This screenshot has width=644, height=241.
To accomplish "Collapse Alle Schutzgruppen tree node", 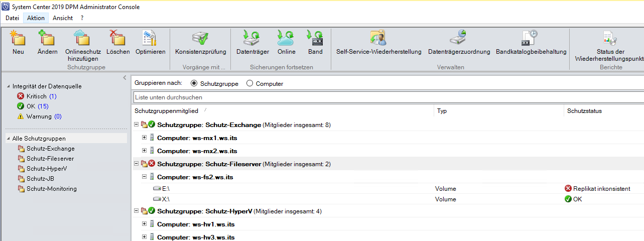I will pyautogui.click(x=8, y=139).
